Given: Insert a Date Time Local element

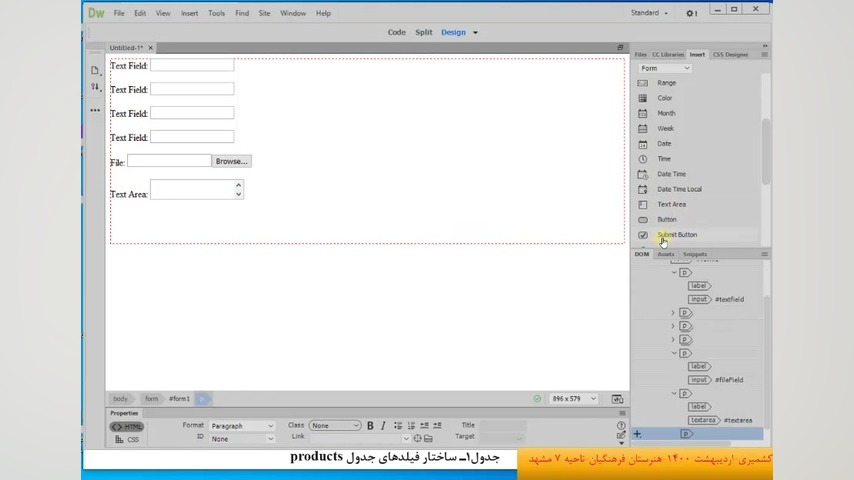Looking at the screenshot, I should click(679, 190).
